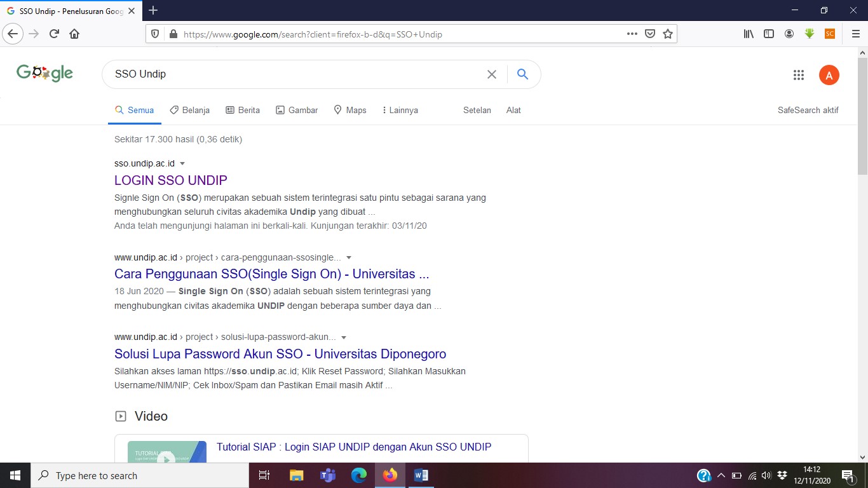868x488 pixels.
Task: Click the blue search magnifier icon
Action: pos(522,74)
